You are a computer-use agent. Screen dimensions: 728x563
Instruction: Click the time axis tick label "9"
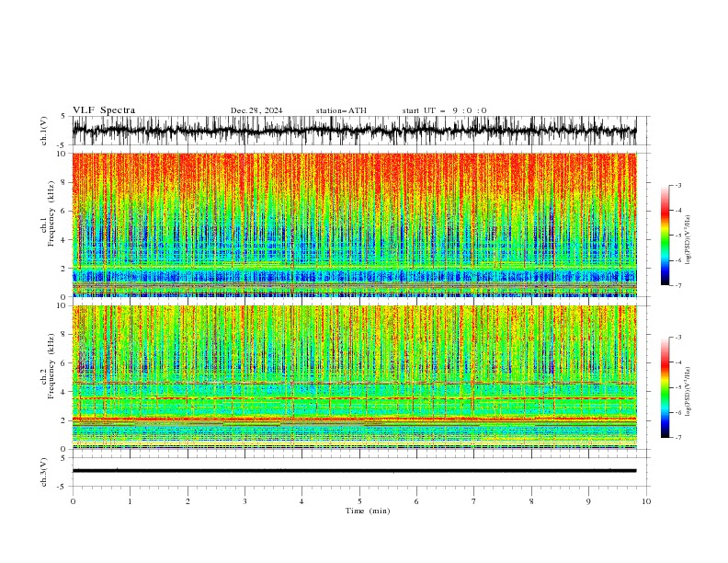(x=588, y=501)
